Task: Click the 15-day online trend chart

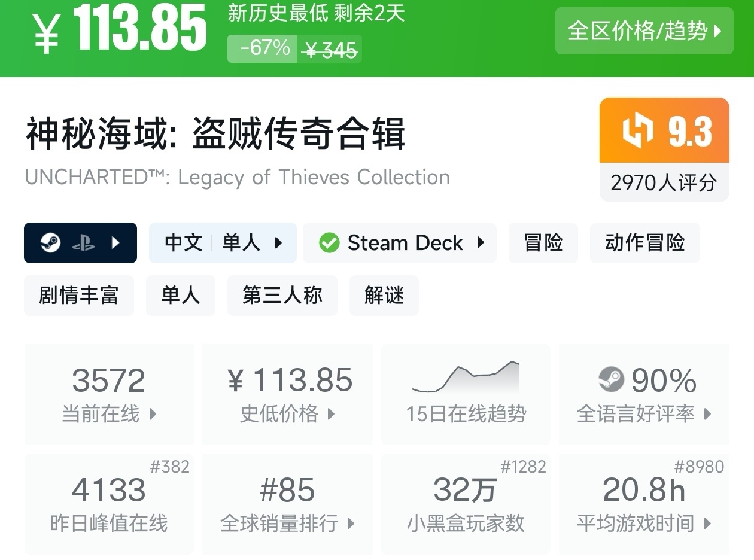Action: (466, 378)
